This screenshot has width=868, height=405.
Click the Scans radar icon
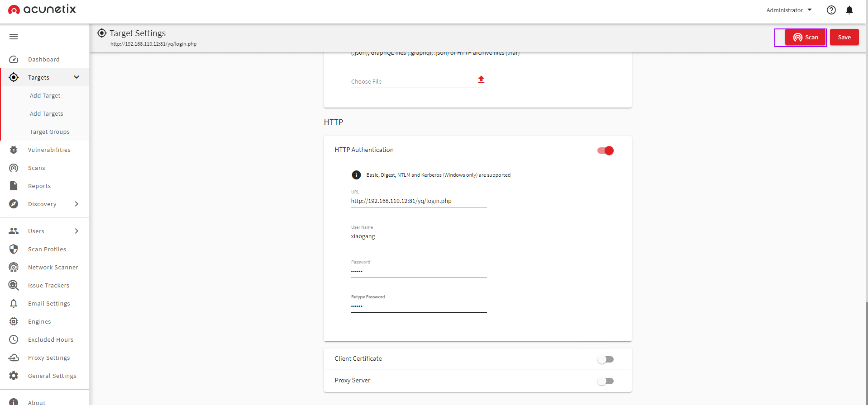tap(14, 168)
